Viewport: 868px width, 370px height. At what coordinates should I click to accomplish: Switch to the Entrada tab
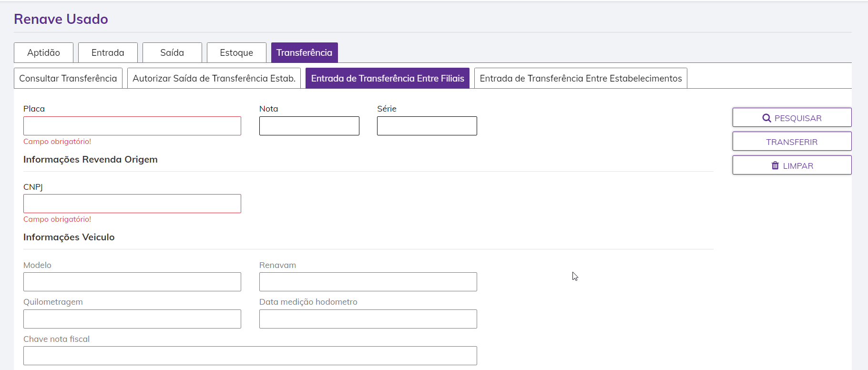(108, 52)
